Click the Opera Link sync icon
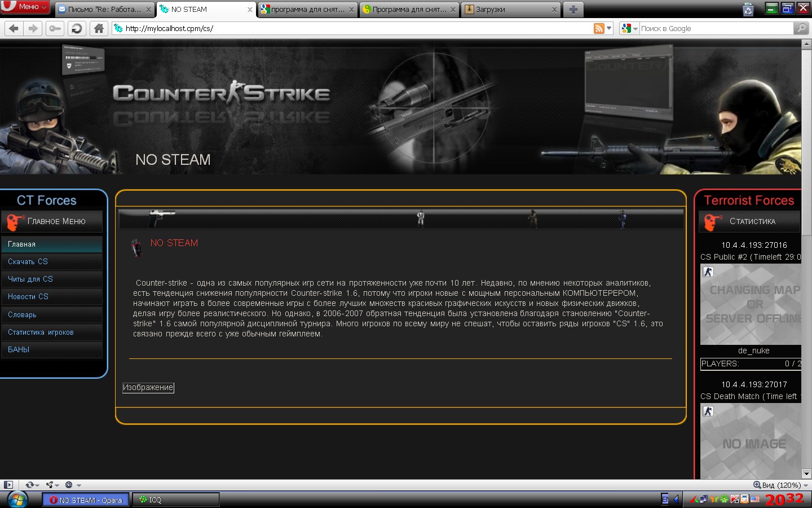Image resolution: width=812 pixels, height=508 pixels. click(x=30, y=485)
